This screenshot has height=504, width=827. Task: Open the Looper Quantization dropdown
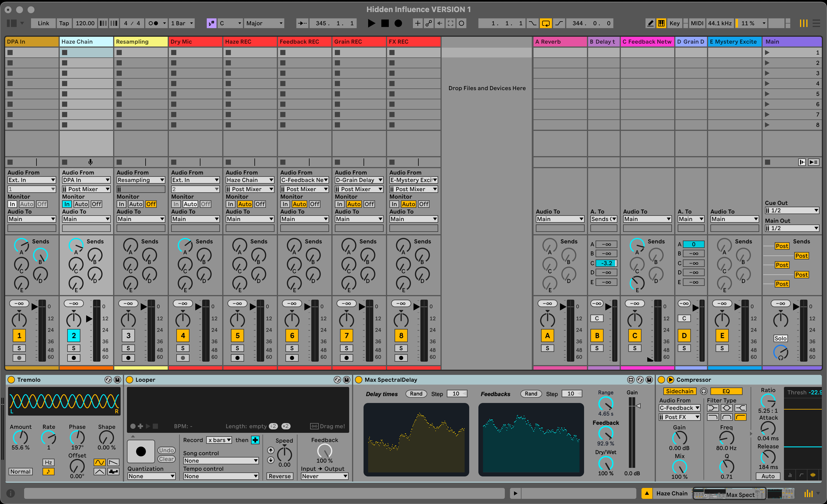click(151, 476)
